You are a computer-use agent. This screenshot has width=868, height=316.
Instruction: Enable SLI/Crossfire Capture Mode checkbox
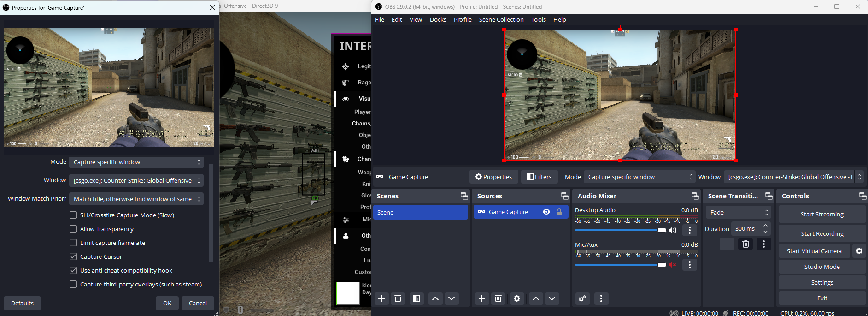coord(73,215)
